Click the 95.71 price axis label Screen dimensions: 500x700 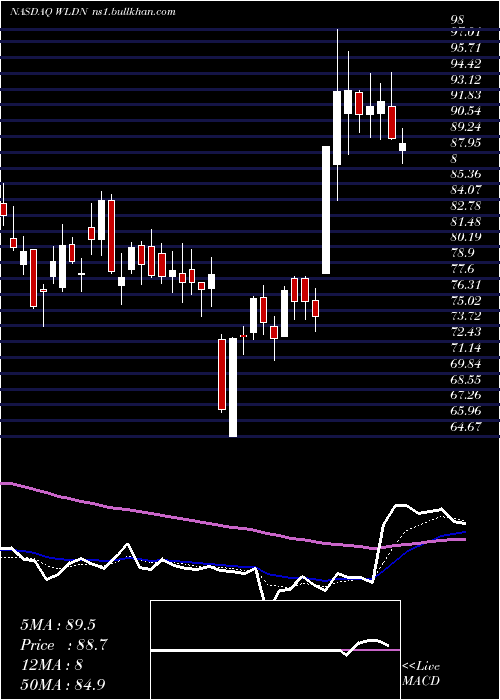pos(466,48)
